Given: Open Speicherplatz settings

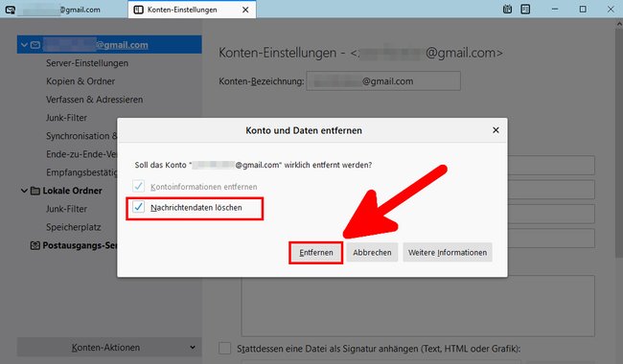Looking at the screenshot, I should tap(74, 227).
